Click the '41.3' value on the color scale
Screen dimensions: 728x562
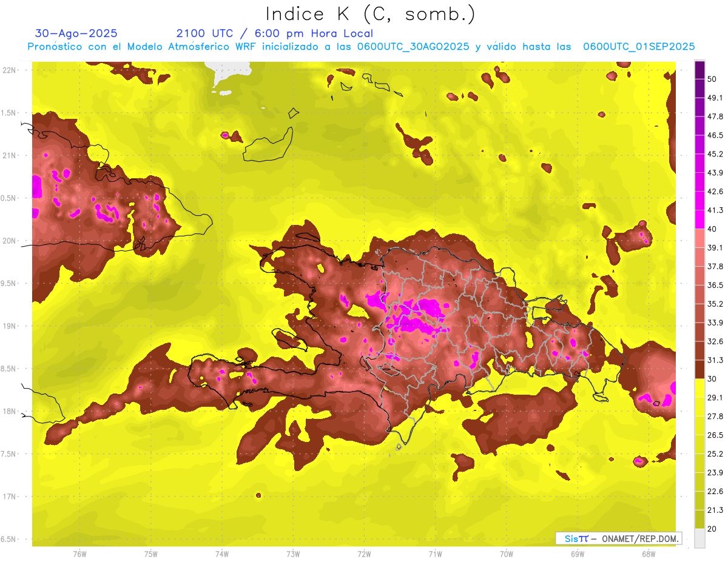pyautogui.click(x=715, y=210)
